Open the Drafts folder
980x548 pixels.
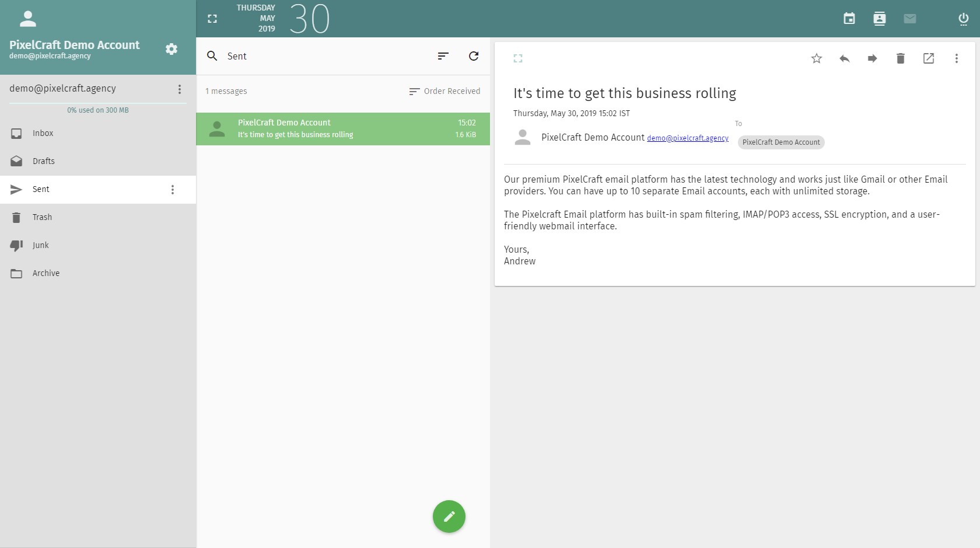(98, 162)
